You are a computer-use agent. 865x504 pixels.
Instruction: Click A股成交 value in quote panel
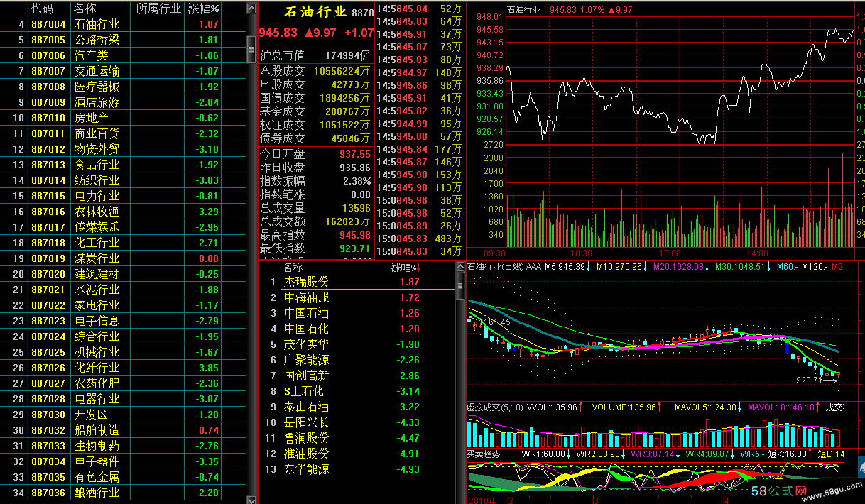click(342, 71)
